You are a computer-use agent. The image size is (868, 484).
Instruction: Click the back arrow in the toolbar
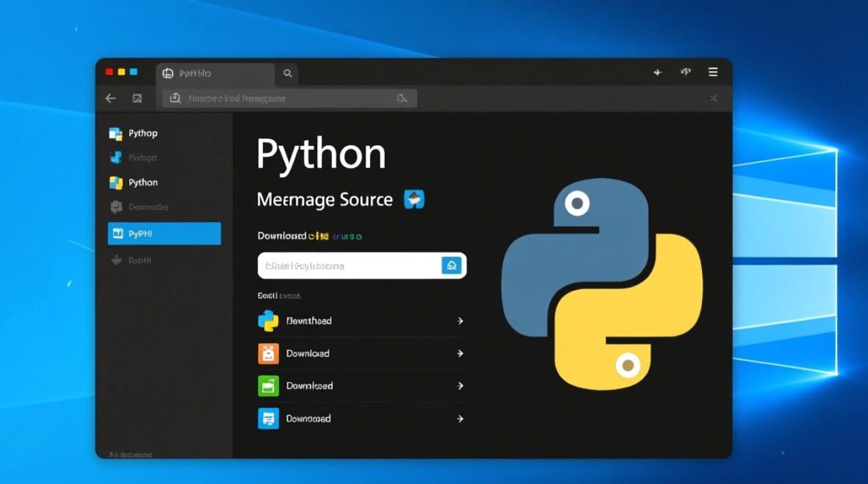tap(110, 99)
